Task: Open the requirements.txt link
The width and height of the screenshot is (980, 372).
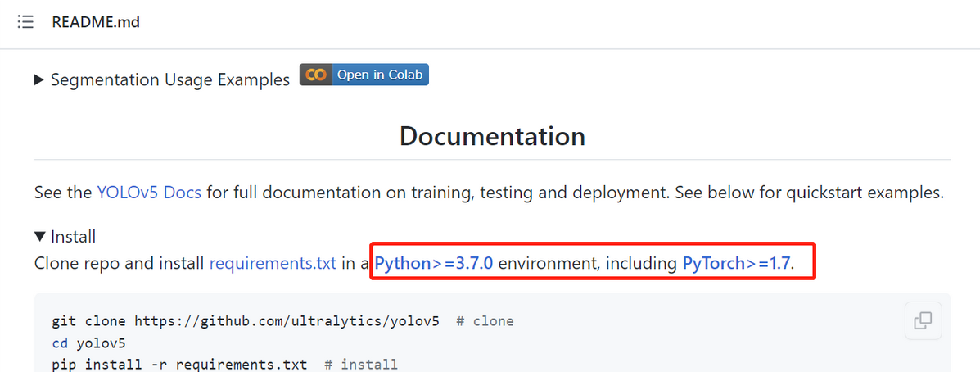Action: [x=273, y=263]
